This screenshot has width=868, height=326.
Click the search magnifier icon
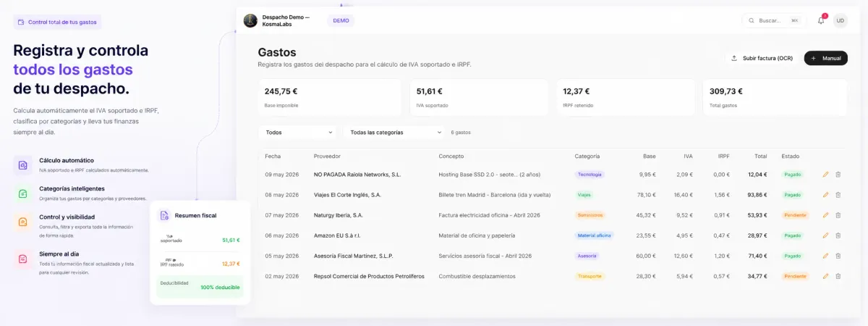pyautogui.click(x=751, y=20)
